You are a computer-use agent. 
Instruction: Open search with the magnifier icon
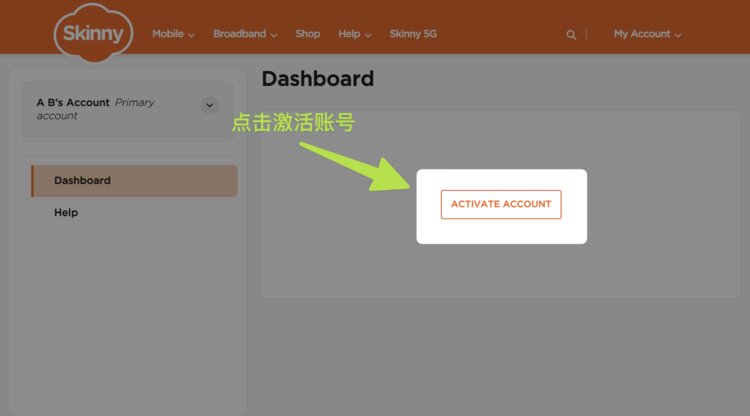coord(571,34)
